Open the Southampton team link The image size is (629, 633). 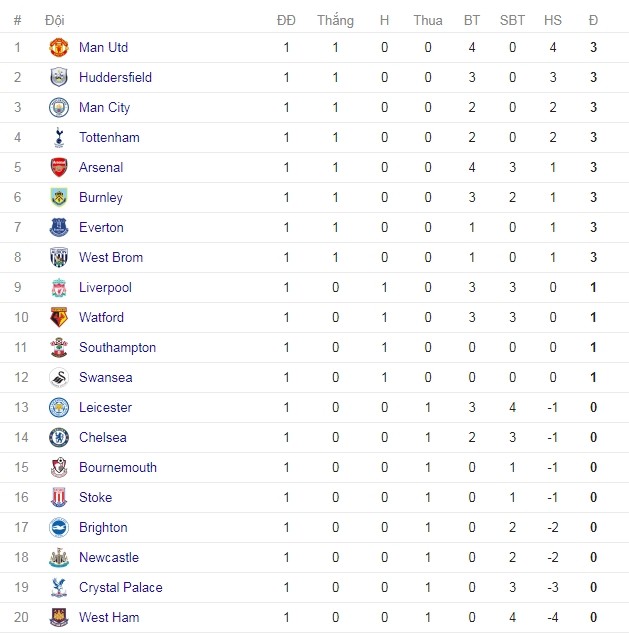click(x=117, y=348)
